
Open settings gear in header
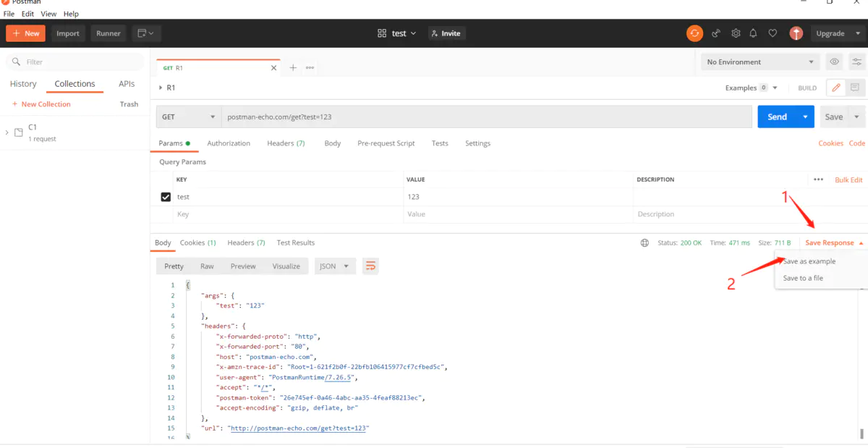coord(736,33)
